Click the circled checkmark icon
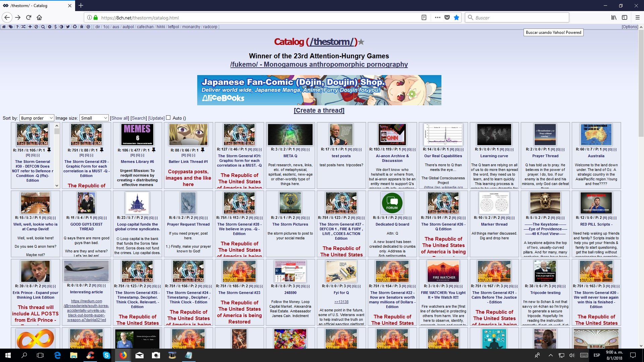 (x=88, y=27)
